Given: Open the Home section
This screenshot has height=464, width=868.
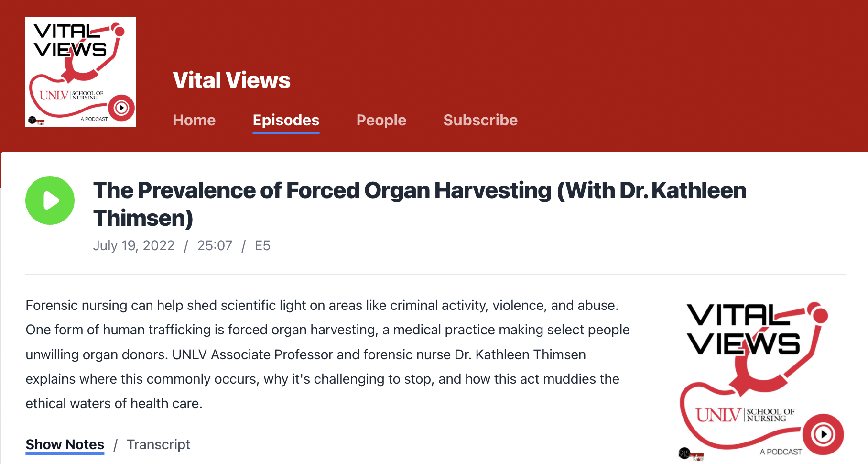Looking at the screenshot, I should [x=194, y=120].
